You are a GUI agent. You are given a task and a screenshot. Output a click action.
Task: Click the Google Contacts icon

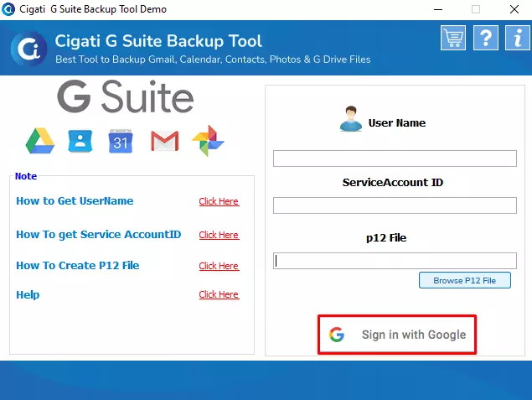pyautogui.click(x=80, y=141)
